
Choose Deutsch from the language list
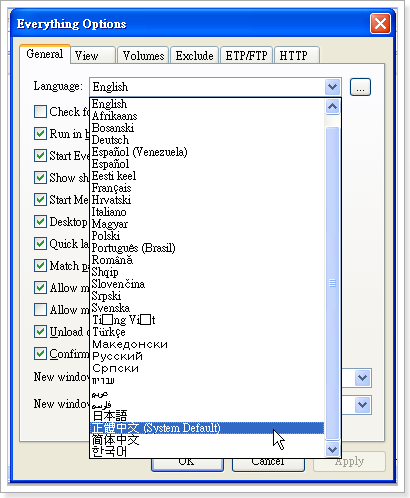[x=207, y=140]
